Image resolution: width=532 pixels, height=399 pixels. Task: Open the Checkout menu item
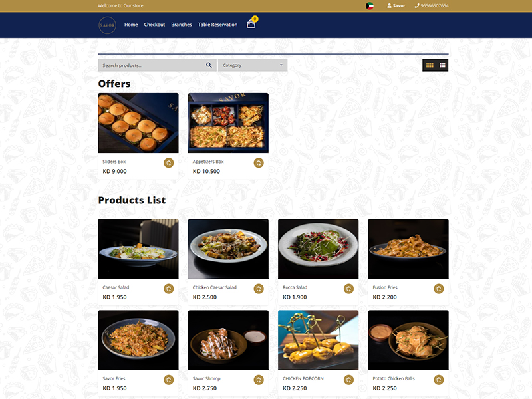coord(154,25)
